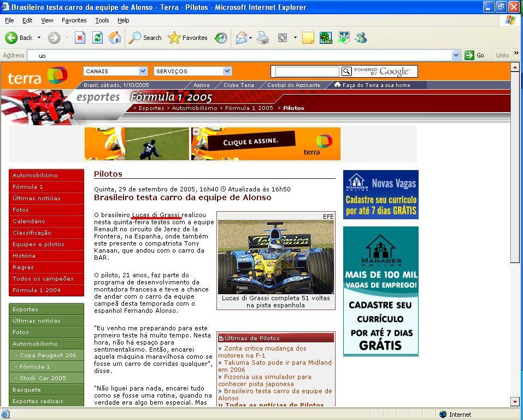Open Calendário in the red sidebar

coord(46,221)
